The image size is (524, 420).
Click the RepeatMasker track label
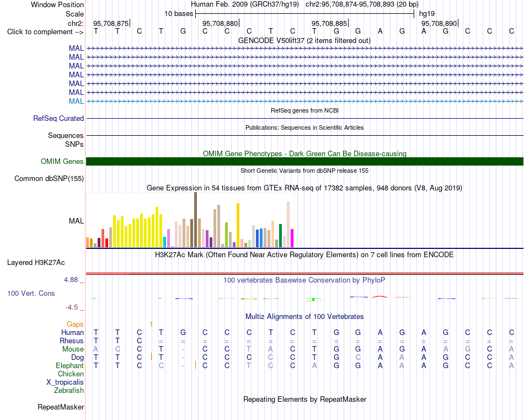(x=61, y=407)
